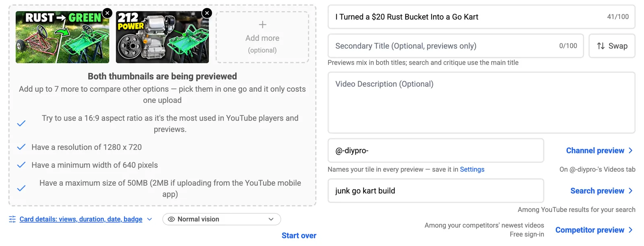Click the Normal vision dropdown arrow

click(271, 219)
